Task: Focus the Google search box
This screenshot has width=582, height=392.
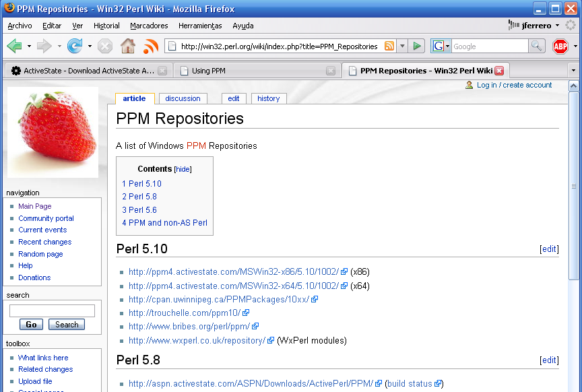Action: 490,46
